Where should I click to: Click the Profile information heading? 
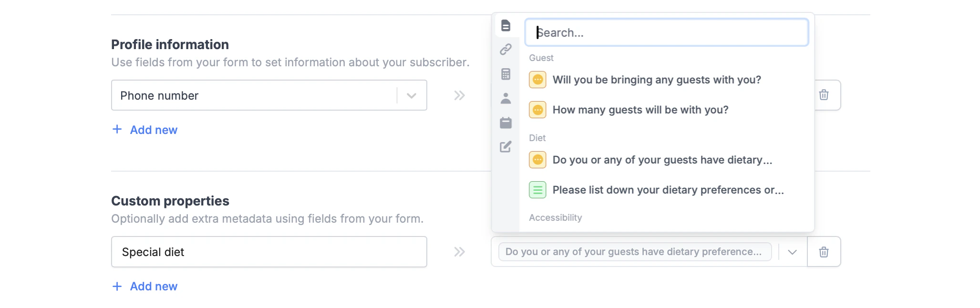click(x=170, y=44)
